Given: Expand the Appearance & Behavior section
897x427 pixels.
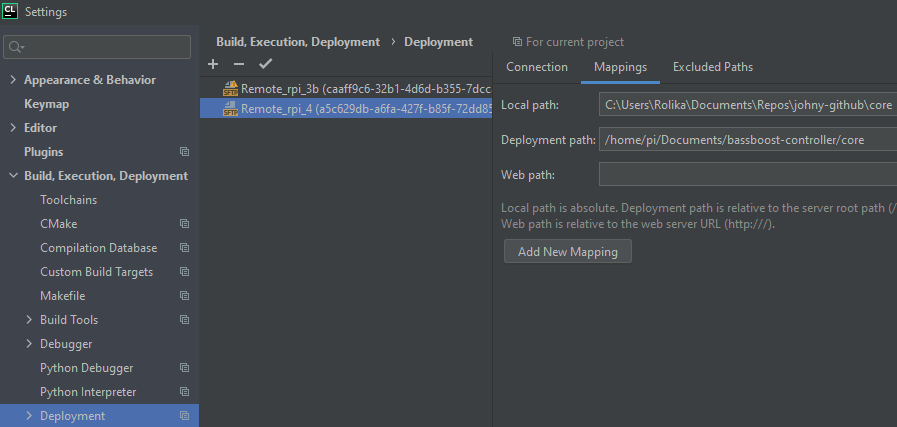Looking at the screenshot, I should click(13, 80).
